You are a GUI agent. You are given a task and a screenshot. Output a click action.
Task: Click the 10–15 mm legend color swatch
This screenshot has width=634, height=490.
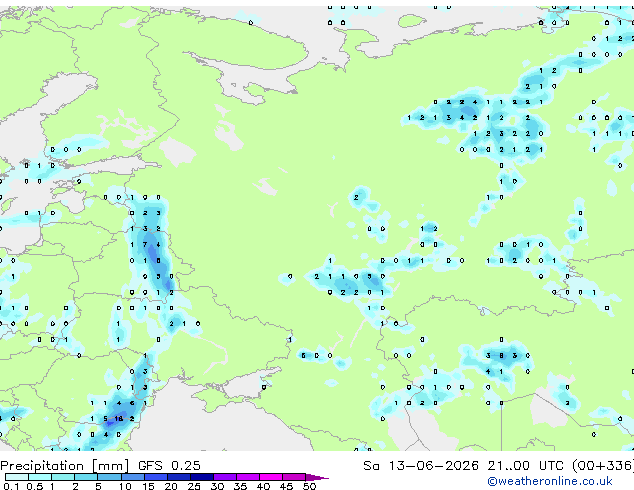[x=132, y=477]
